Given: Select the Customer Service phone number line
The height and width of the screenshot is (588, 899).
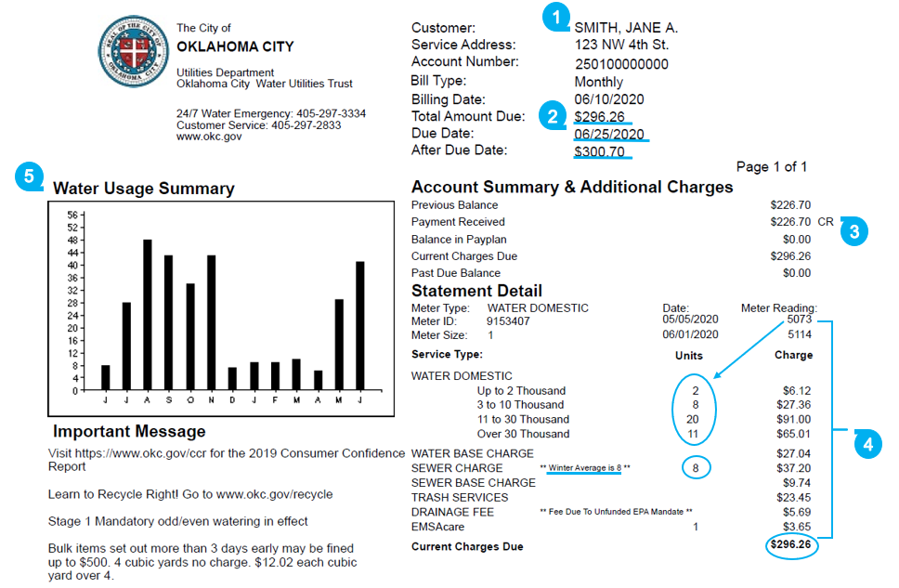Looking at the screenshot, I should pyautogui.click(x=258, y=125).
